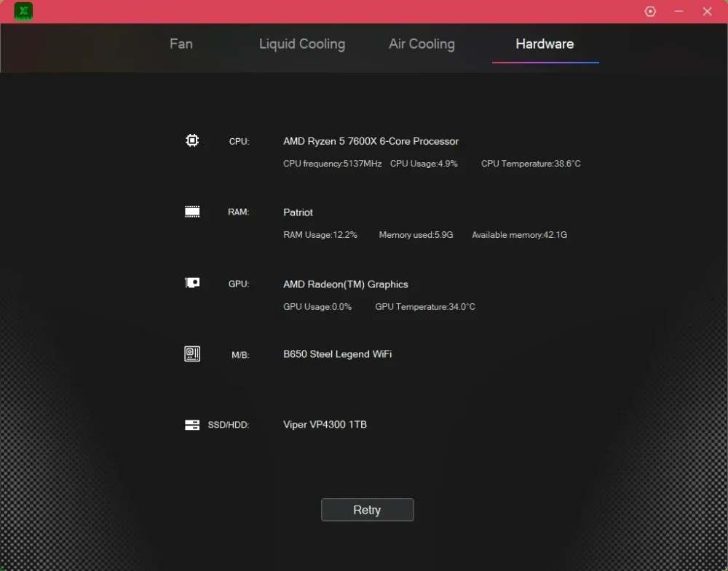
Task: Click the SSD/HDD storage drive icon
Action: pos(192,424)
